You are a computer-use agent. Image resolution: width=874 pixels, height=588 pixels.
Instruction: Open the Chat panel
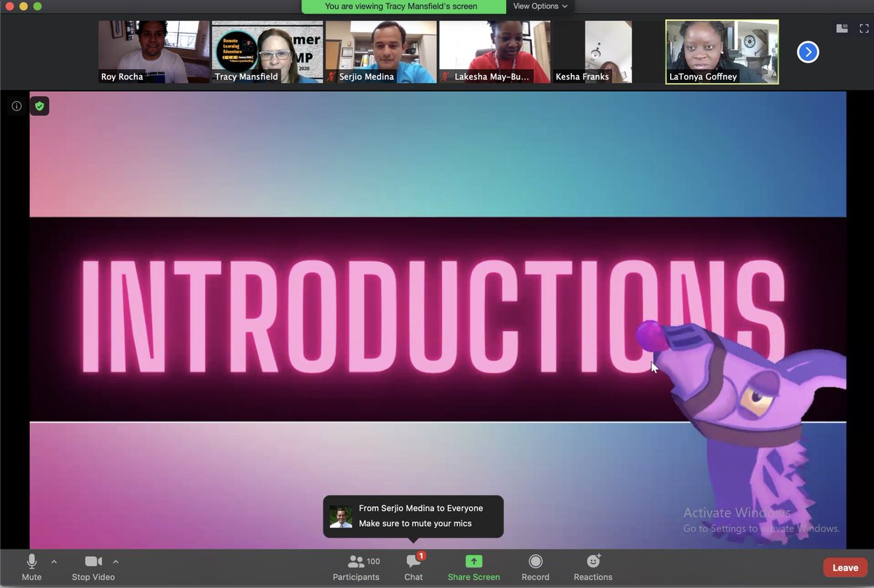pyautogui.click(x=414, y=567)
